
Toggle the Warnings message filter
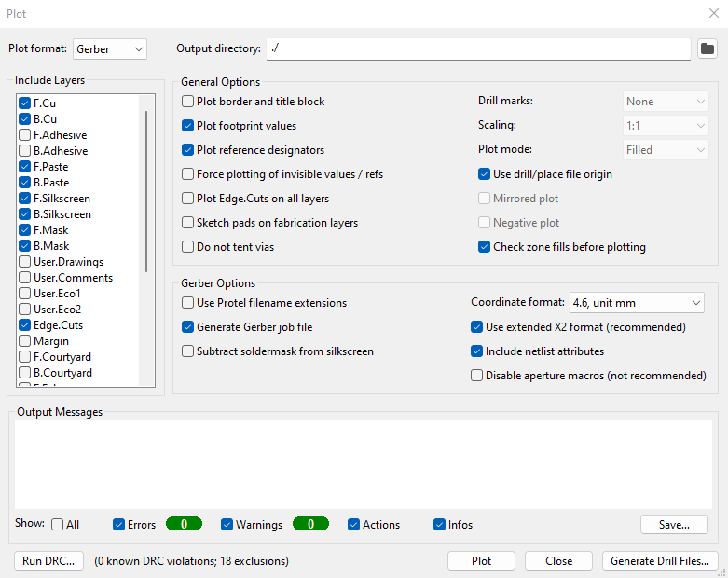tap(227, 525)
